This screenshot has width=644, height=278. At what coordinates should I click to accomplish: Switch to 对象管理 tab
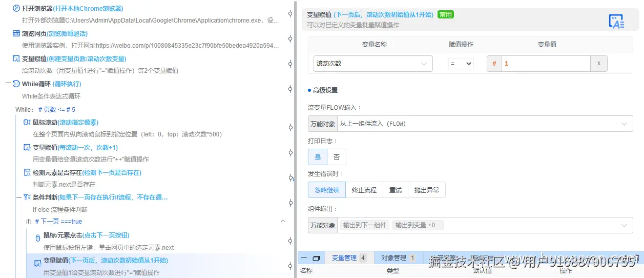[x=398, y=258]
